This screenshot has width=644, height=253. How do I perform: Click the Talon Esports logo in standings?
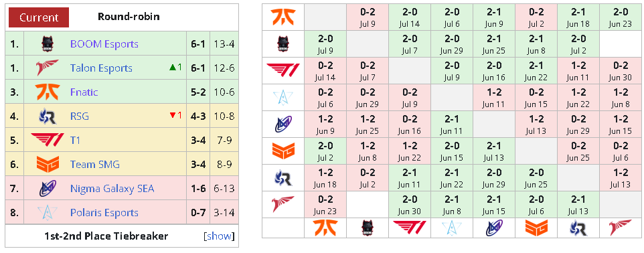pyautogui.click(x=48, y=68)
